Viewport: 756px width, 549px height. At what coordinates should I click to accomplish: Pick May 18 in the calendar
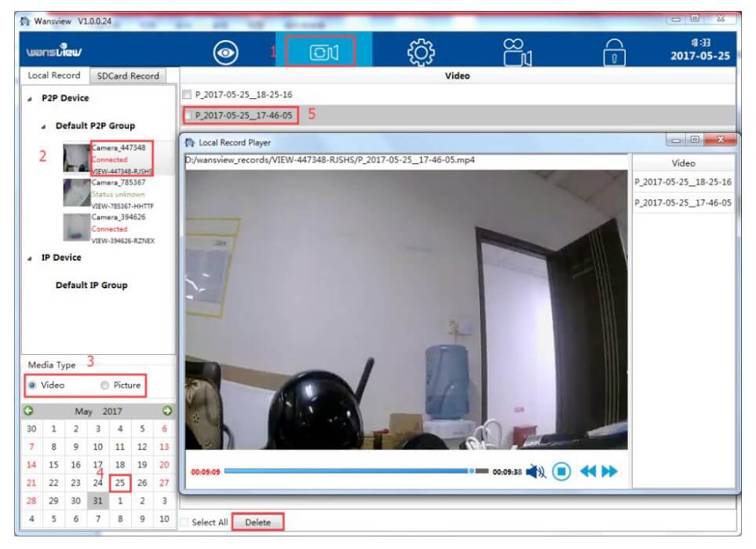(120, 465)
